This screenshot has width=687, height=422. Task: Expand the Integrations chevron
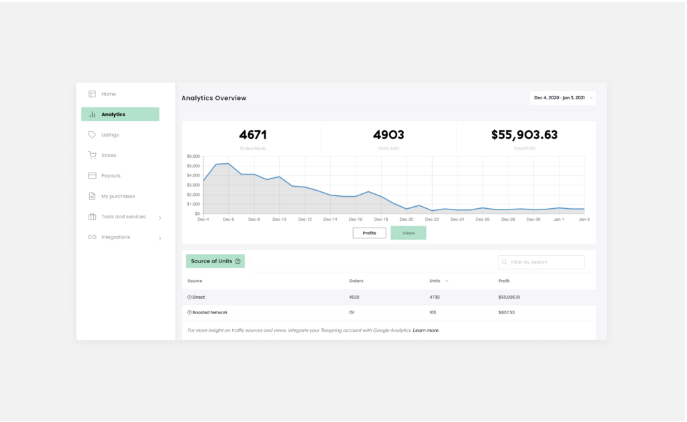(160, 238)
